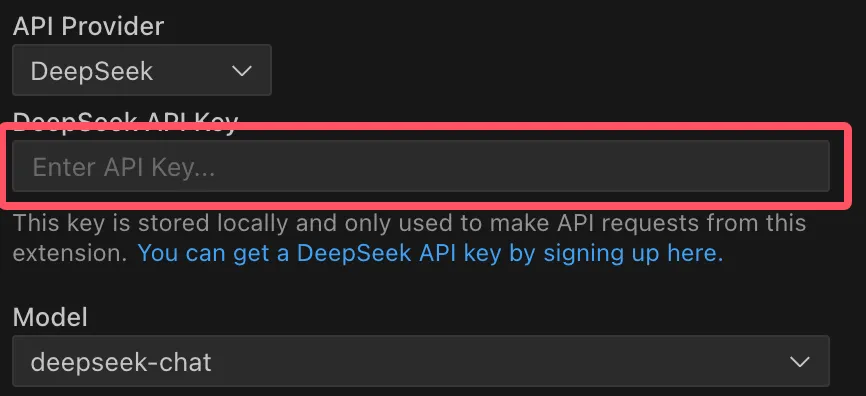Screen dimensions: 866x396
Task: Click 'signing up here' in the blue link
Action: [x=633, y=253]
